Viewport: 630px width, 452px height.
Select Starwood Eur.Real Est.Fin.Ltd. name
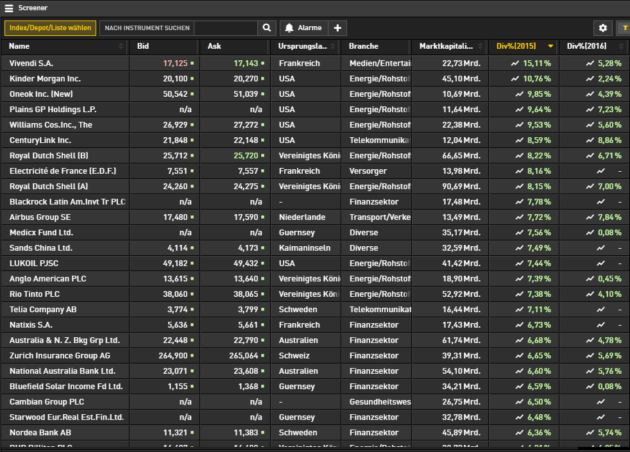tap(66, 417)
